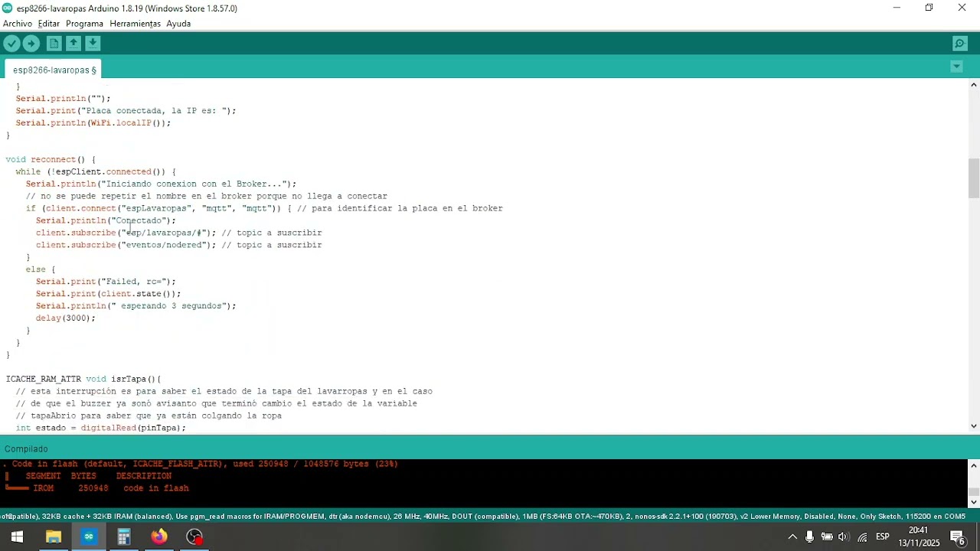Click the console scroll up arrow
The height and width of the screenshot is (551, 980).
point(974,465)
